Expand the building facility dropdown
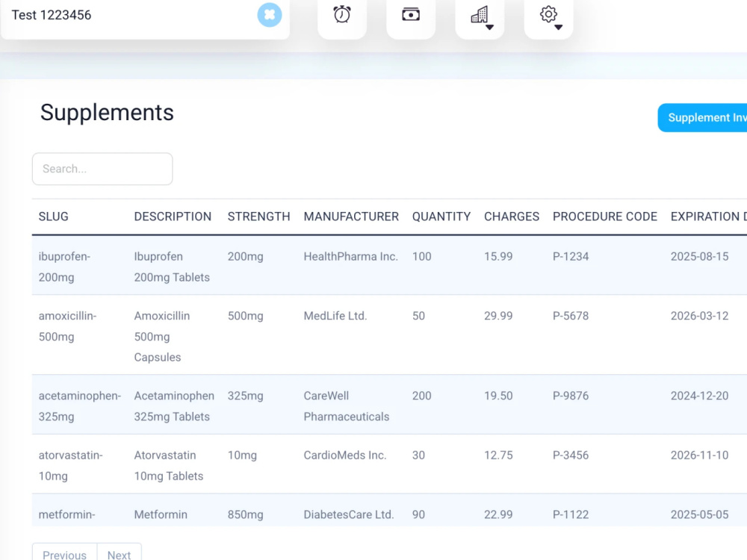This screenshot has width=747, height=560. point(480,16)
